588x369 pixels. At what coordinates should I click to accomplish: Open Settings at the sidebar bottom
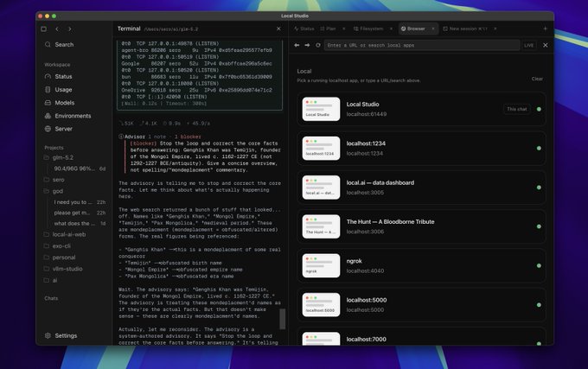pos(61,335)
